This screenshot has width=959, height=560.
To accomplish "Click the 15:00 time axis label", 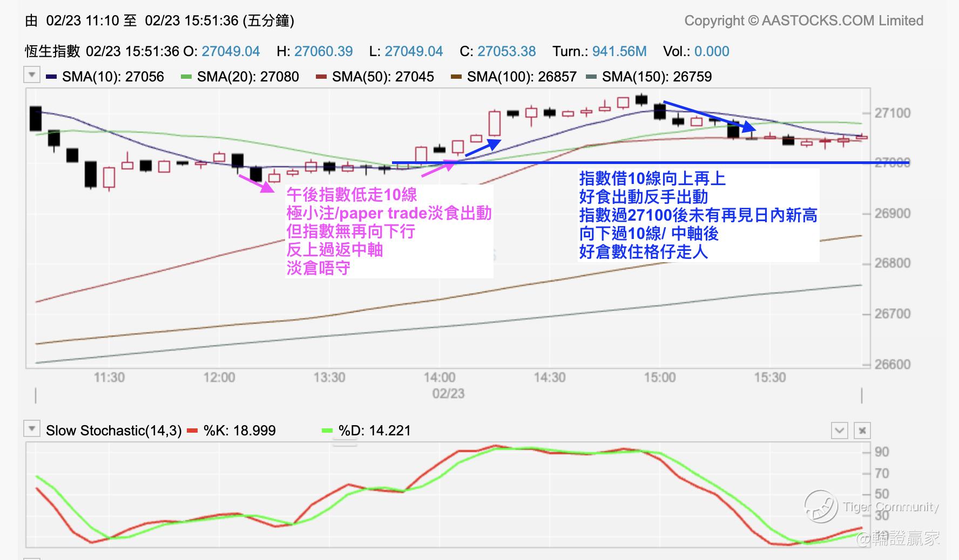I will (660, 377).
